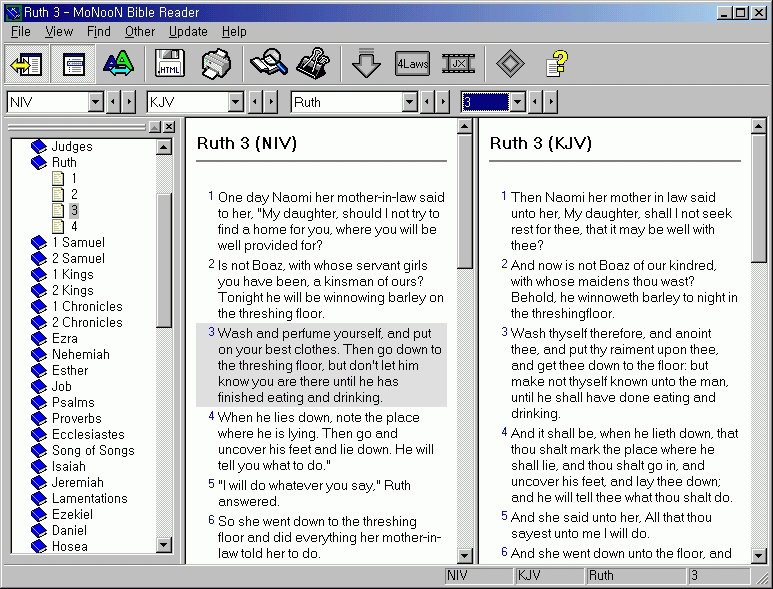Image resolution: width=773 pixels, height=589 pixels.
Task: Click verse number 5 in KJV pane
Action: click(x=504, y=516)
